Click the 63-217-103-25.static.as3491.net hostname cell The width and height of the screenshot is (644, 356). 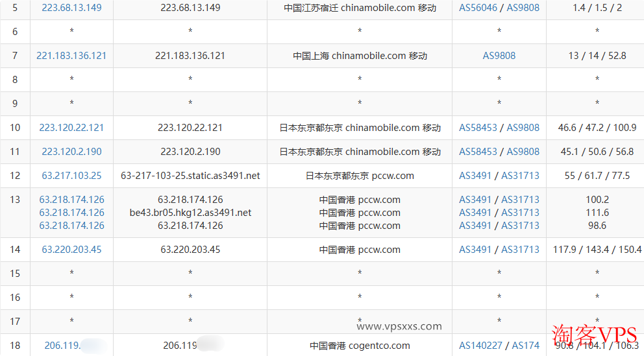(x=190, y=176)
